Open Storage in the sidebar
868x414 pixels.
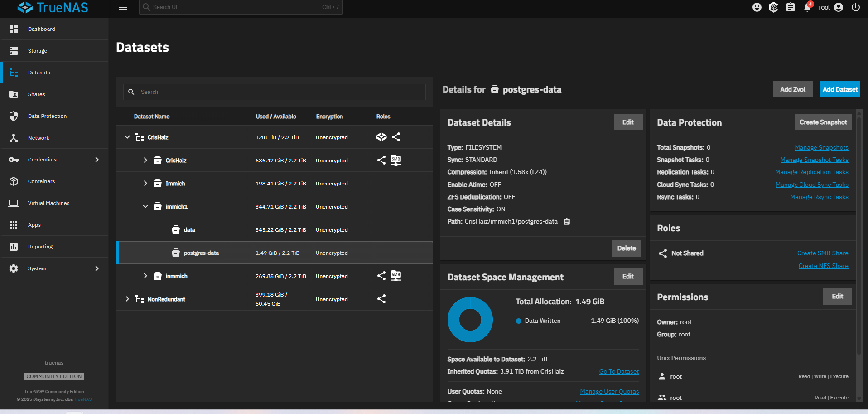tap(38, 51)
